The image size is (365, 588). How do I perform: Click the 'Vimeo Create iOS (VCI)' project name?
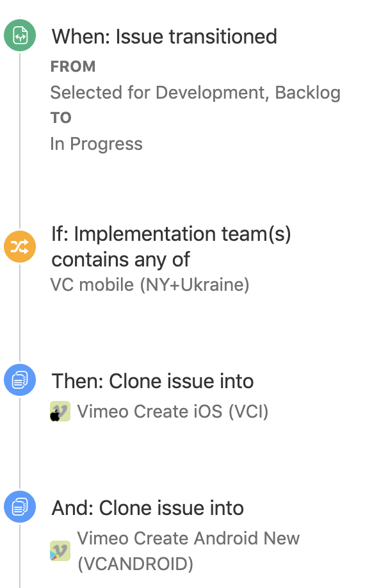[173, 411]
